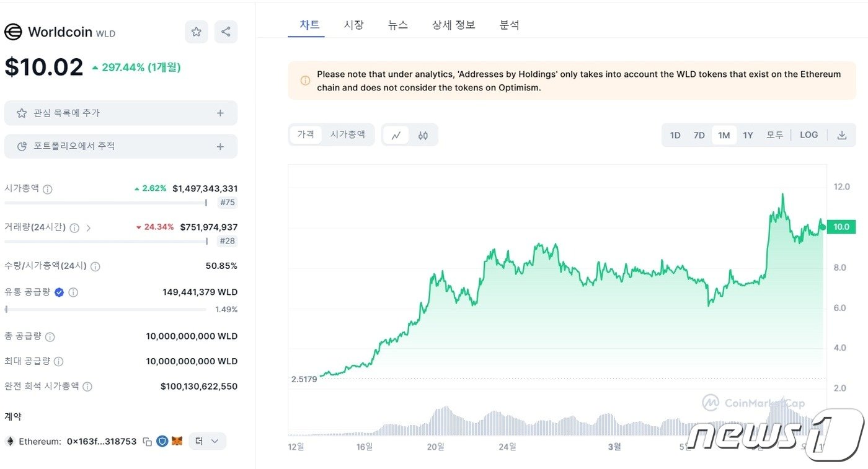868x469 pixels.
Task: Click the 2.5179 starting price label
Action: (x=304, y=379)
